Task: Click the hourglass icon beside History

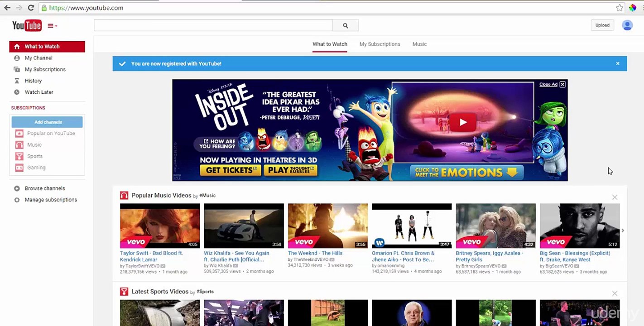Action: pos(17,81)
